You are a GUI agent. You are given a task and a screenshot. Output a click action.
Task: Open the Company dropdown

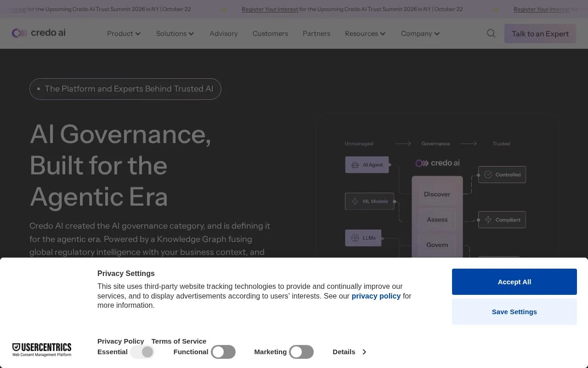[420, 34]
